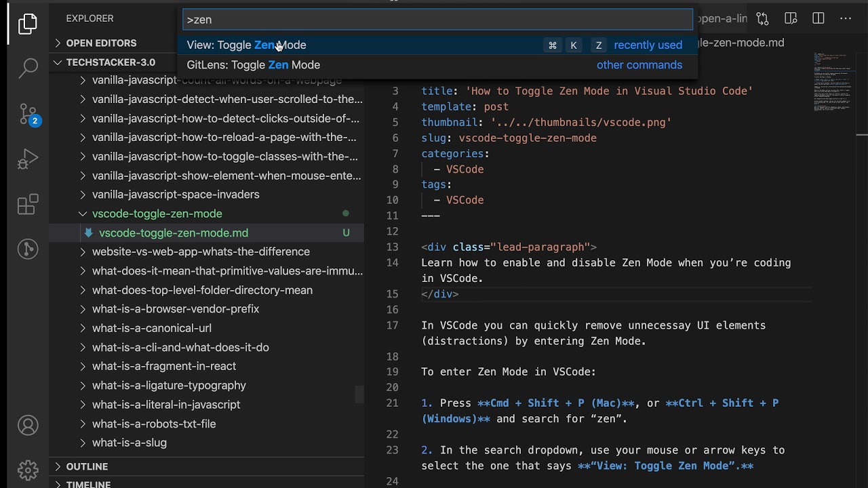868x488 pixels.
Task: Collapse the vscode-toggle-zen-mode folder
Action: click(x=83, y=213)
